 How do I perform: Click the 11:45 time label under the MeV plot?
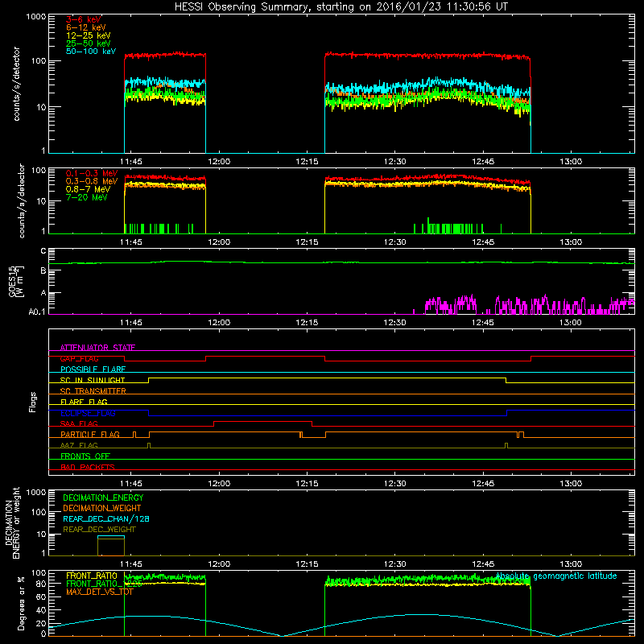pyautogui.click(x=131, y=242)
